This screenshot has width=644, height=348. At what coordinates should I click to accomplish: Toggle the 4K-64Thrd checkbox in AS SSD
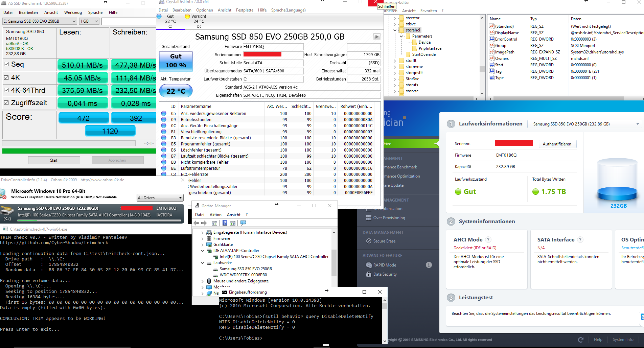pyautogui.click(x=6, y=90)
